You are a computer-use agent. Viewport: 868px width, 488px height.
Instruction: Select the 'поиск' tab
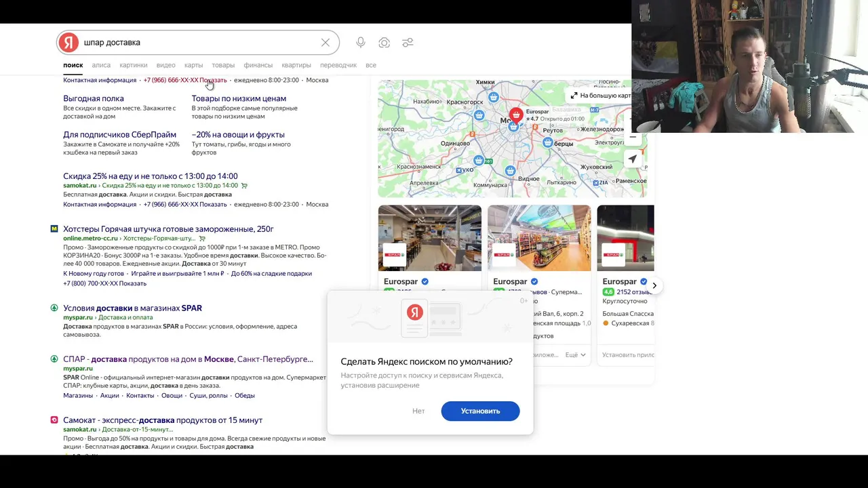pyautogui.click(x=73, y=65)
